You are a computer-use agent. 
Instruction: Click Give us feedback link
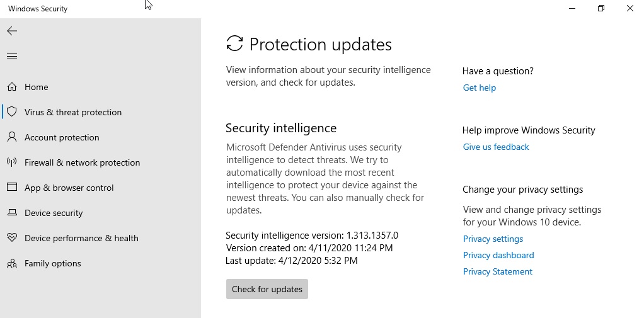click(496, 147)
